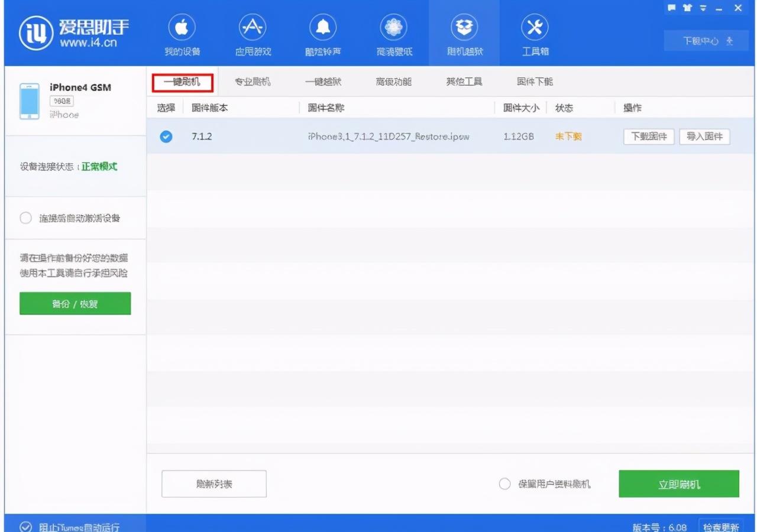Open the feedback icon in the title bar
Viewport: 757px width, 532px height.
pos(673,7)
